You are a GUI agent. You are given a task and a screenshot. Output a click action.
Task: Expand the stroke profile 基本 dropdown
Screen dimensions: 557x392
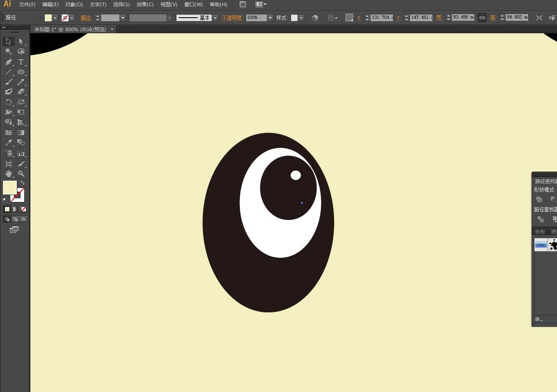click(215, 18)
